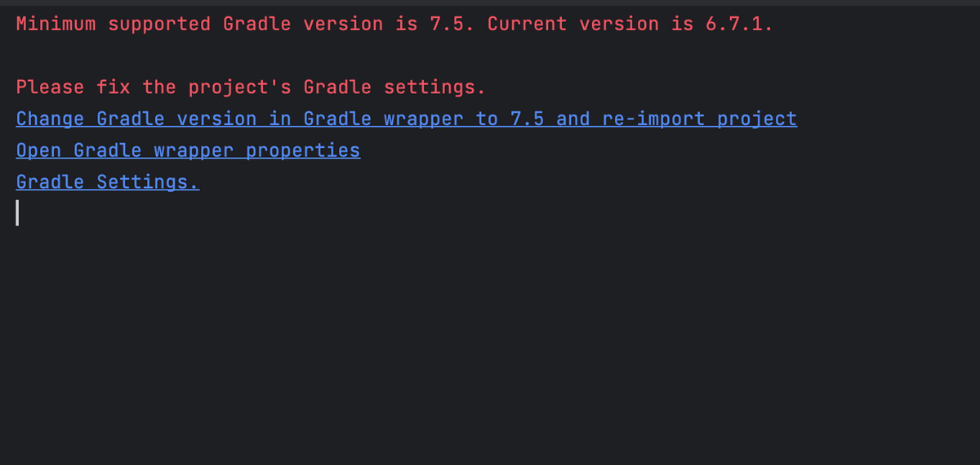
Task: Click 7.5. in the minimum version error line
Action: tap(452, 24)
